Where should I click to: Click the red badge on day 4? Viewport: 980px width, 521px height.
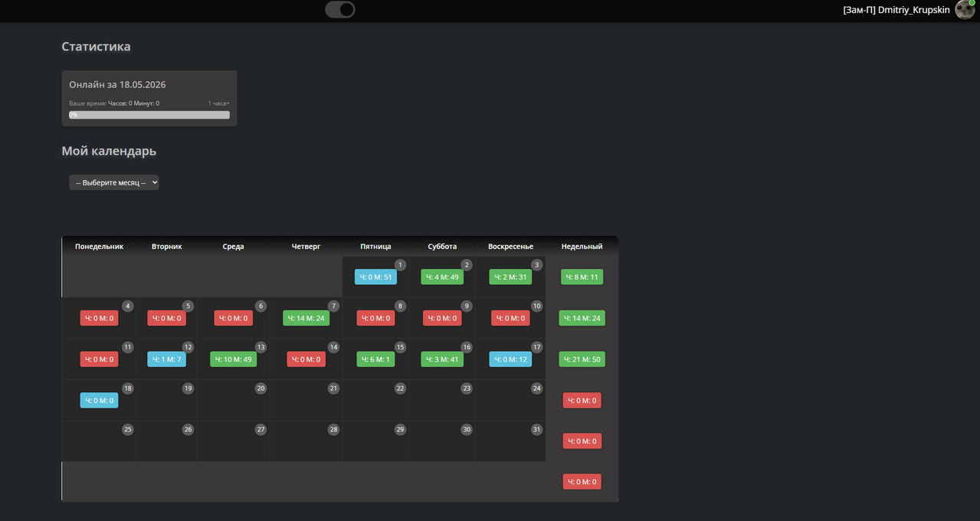pos(99,318)
